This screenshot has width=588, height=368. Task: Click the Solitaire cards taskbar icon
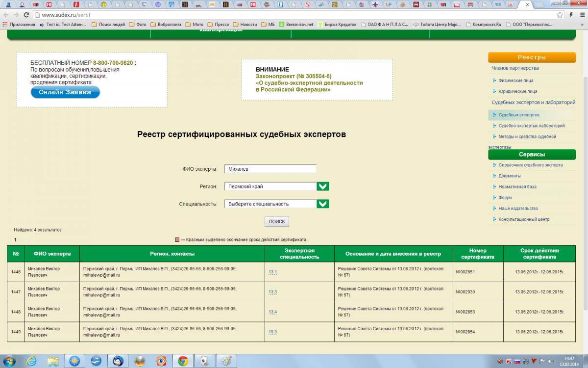pyautogui.click(x=204, y=361)
